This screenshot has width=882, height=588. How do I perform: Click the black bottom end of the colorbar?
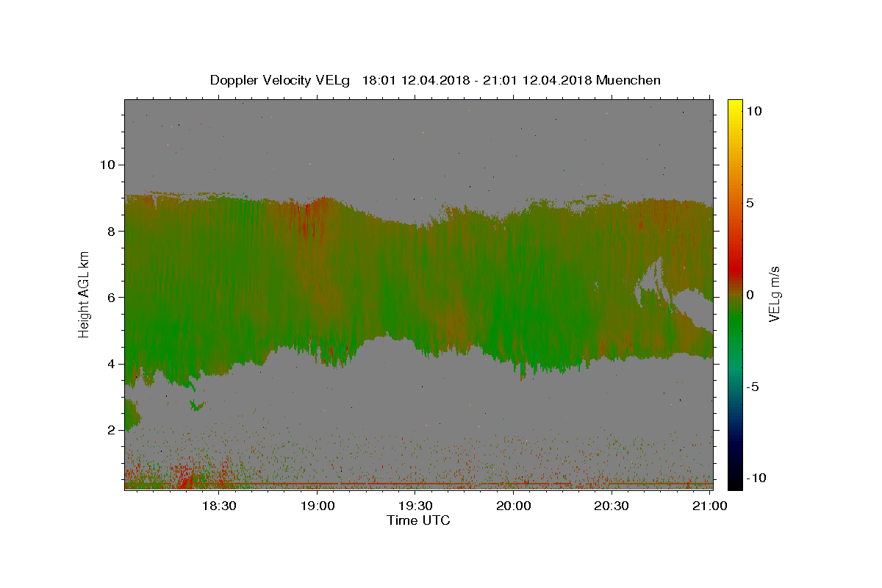pos(735,484)
